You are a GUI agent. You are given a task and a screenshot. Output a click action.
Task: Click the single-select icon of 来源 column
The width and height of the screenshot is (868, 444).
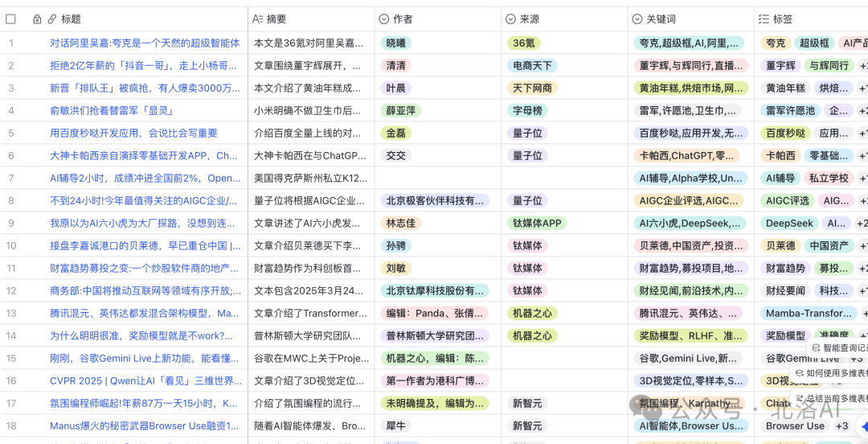click(510, 19)
